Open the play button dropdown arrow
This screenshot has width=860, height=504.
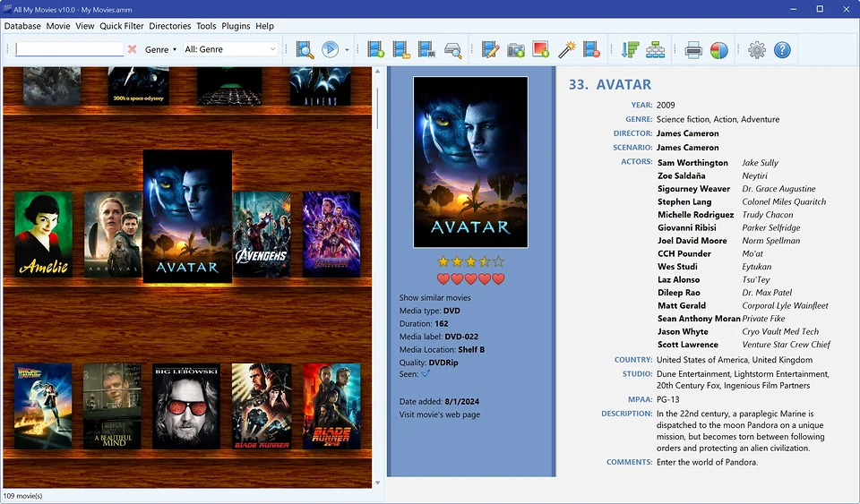click(x=347, y=50)
